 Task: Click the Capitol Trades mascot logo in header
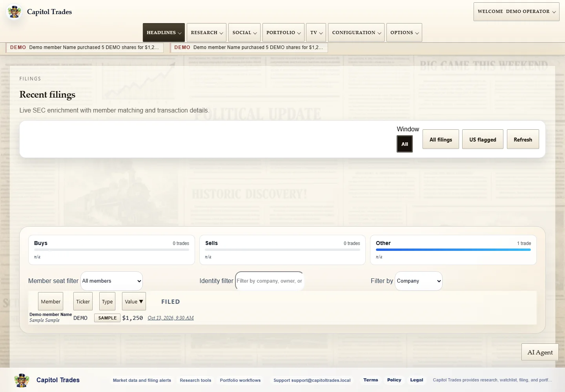(15, 12)
